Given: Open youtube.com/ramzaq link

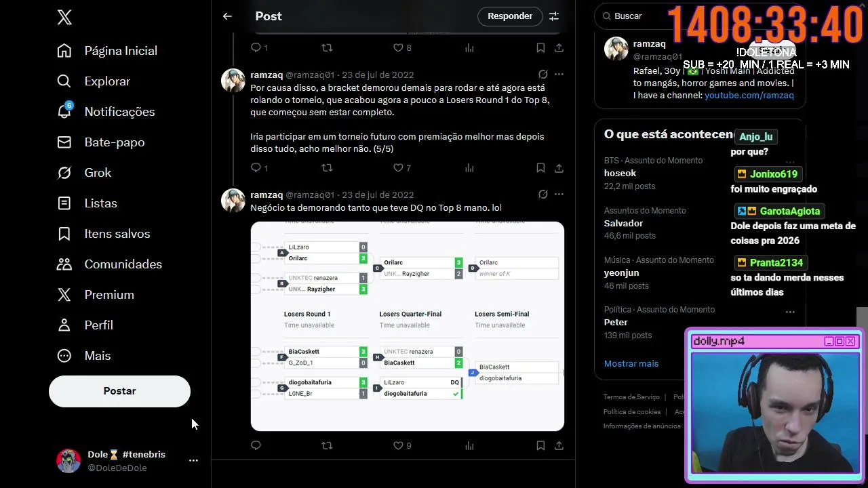Looking at the screenshot, I should (749, 96).
